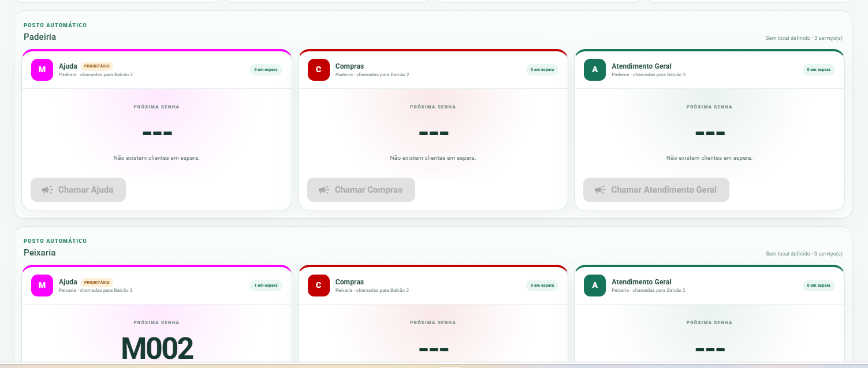Select the next ticket number M002

[x=157, y=349]
